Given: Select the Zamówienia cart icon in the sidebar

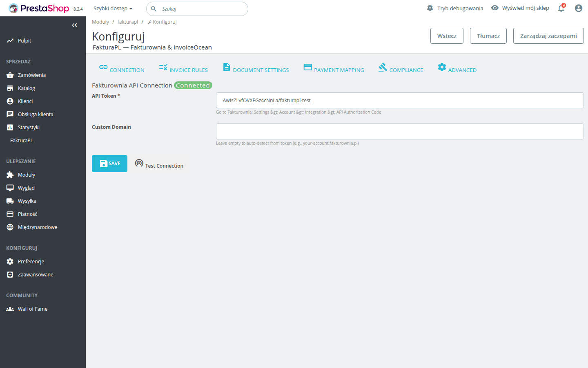Looking at the screenshot, I should pos(10,75).
